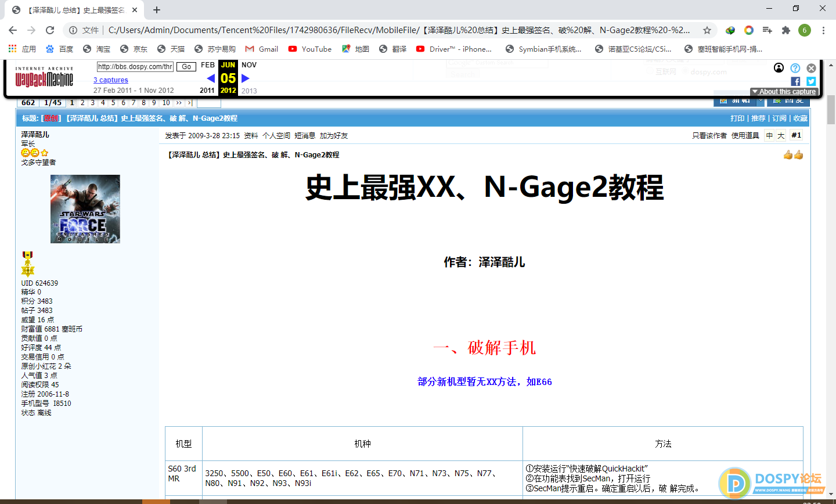836x504 pixels.
Task: Open the 翻译 bookmark
Action: click(393, 49)
